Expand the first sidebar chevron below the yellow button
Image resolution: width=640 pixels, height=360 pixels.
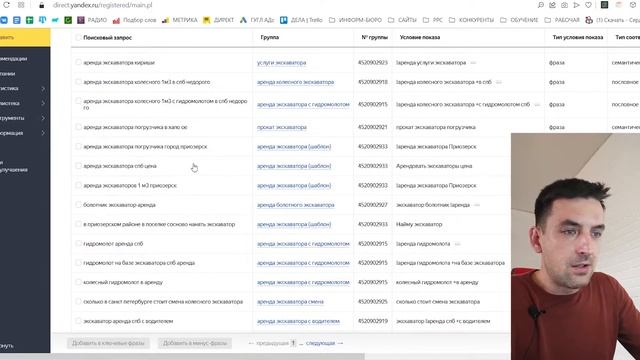[x=43, y=89]
